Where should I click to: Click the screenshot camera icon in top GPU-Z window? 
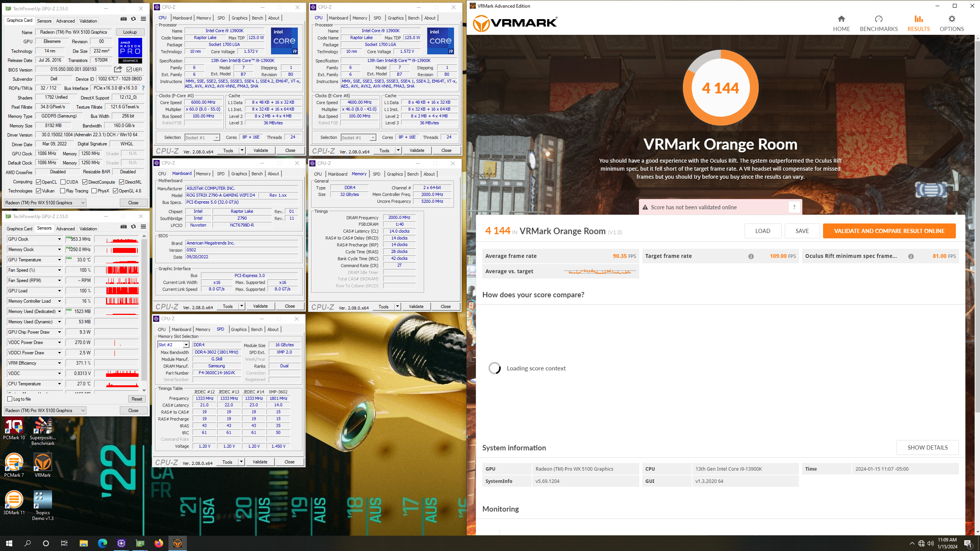point(124,19)
